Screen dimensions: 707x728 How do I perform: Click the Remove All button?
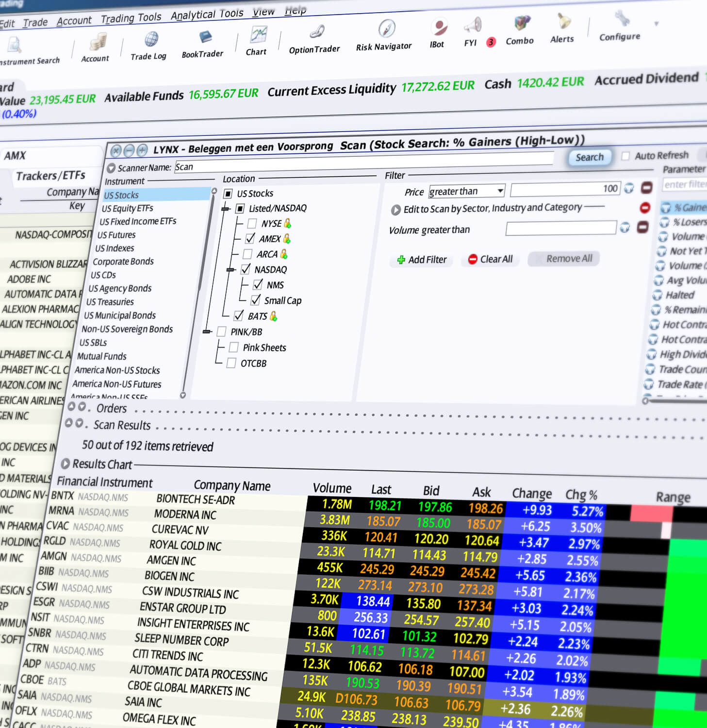point(564,259)
